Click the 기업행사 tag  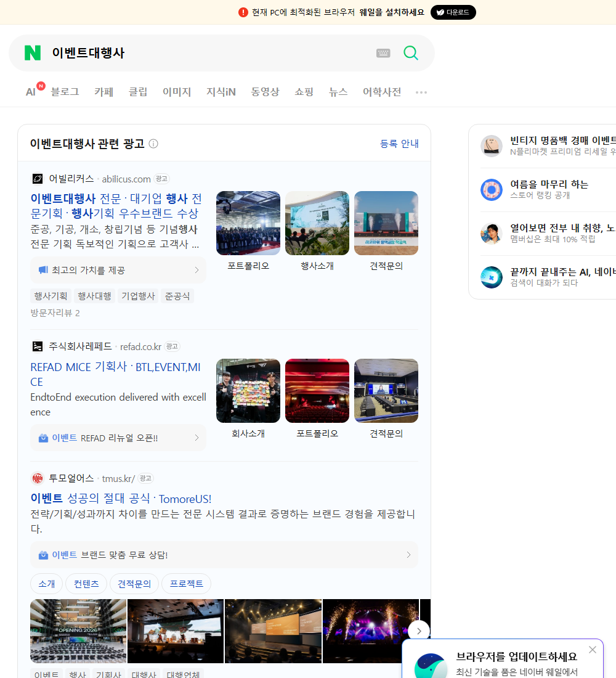click(x=138, y=296)
